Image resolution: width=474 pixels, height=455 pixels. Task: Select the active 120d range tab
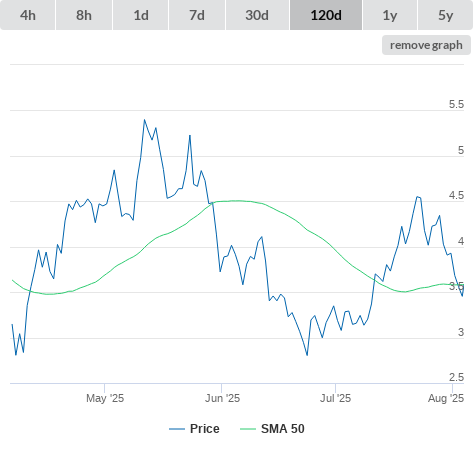326,15
